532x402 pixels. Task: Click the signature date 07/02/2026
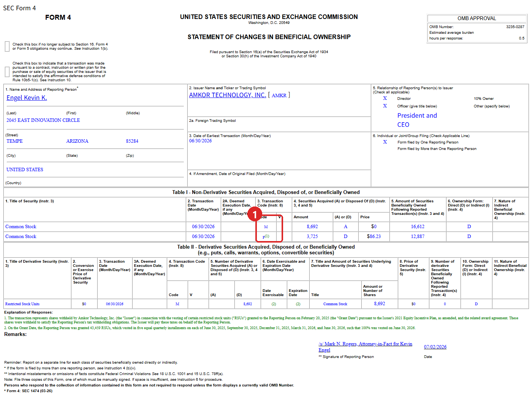[435, 347]
